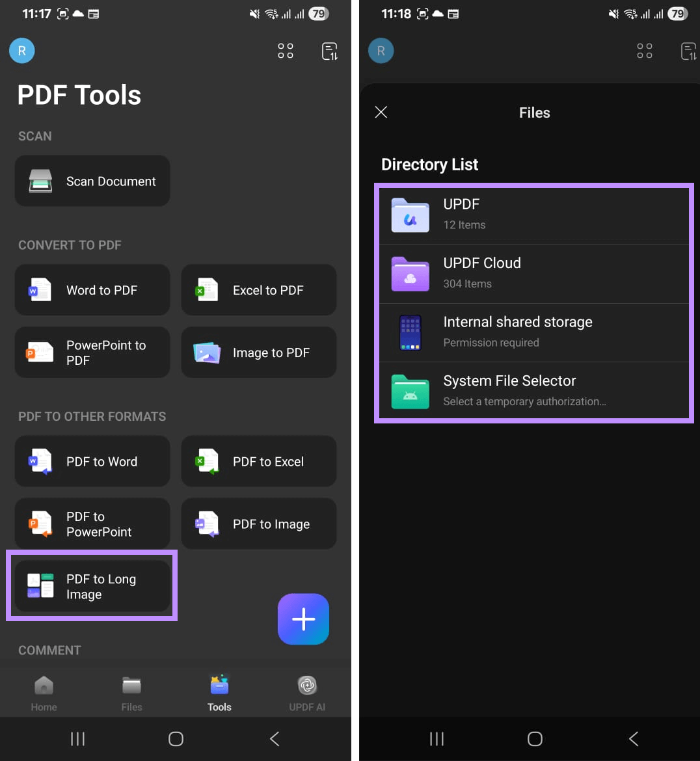Tap the blue plus floating button
The width and height of the screenshot is (700, 761).
coord(303,619)
